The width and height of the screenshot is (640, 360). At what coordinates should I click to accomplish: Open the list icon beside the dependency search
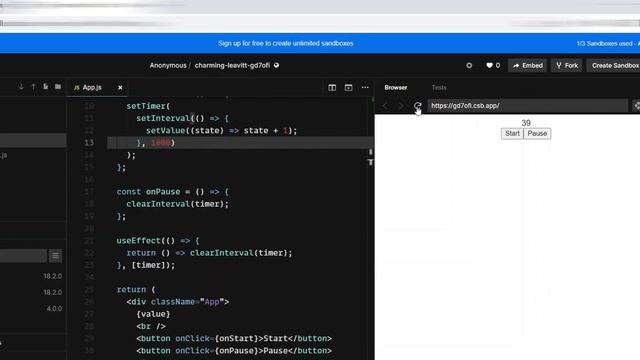[x=56, y=256]
